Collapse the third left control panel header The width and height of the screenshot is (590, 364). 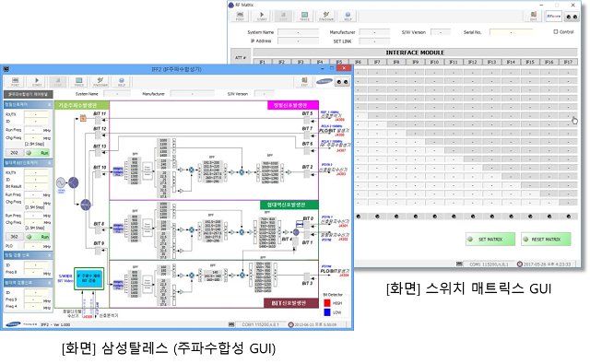pyautogui.click(x=29, y=255)
